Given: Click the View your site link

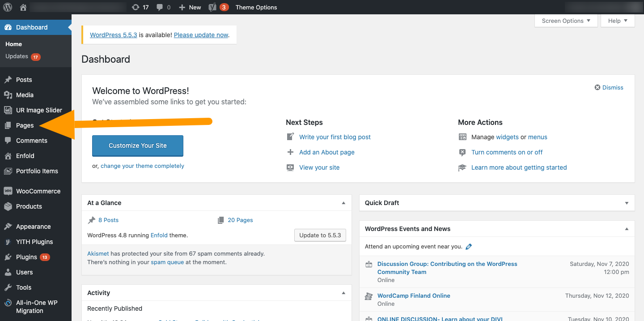Looking at the screenshot, I should (319, 167).
